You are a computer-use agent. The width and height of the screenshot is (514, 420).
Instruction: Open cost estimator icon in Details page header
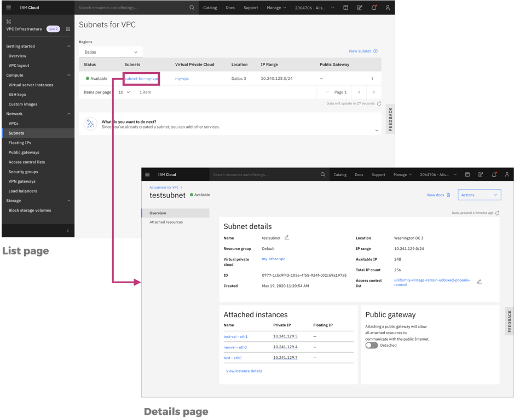(x=467, y=174)
